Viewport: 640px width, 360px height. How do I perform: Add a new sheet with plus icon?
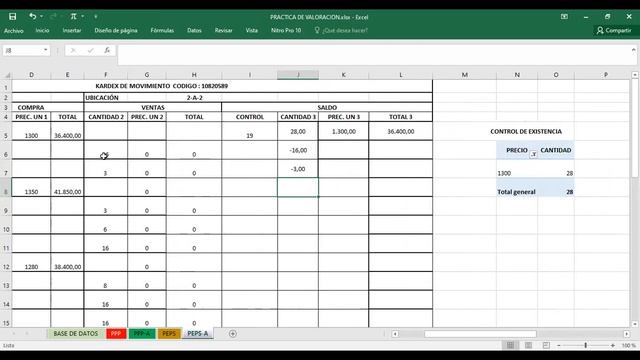point(233,334)
